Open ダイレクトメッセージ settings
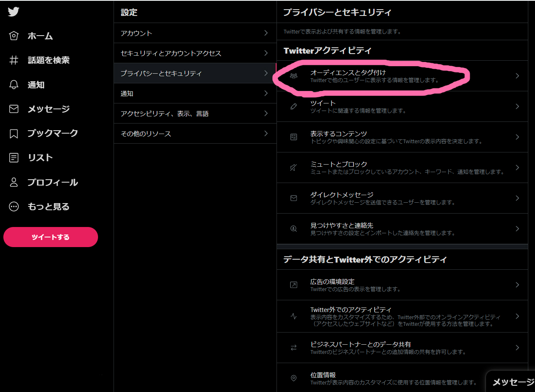The height and width of the screenshot is (392, 535). click(x=402, y=198)
